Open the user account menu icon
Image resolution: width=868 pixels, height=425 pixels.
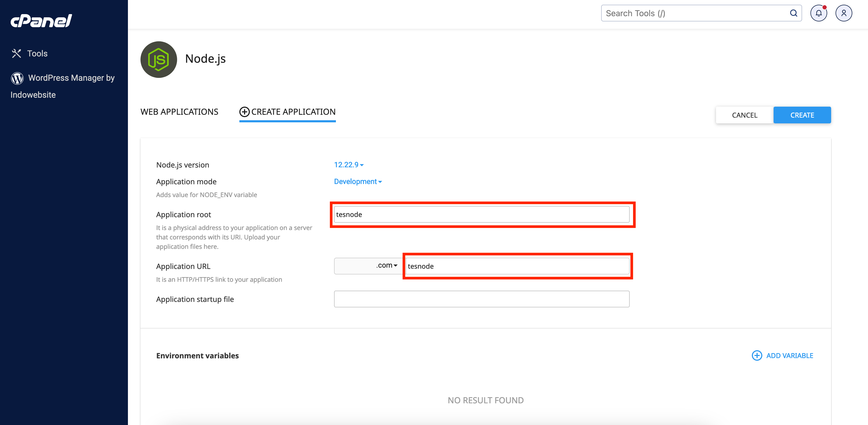click(x=843, y=14)
